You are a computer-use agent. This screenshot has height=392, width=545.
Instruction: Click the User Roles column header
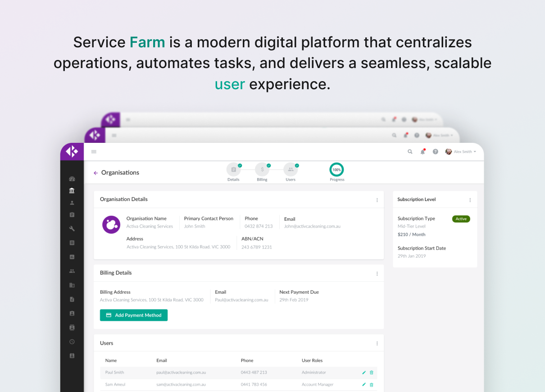tap(312, 360)
